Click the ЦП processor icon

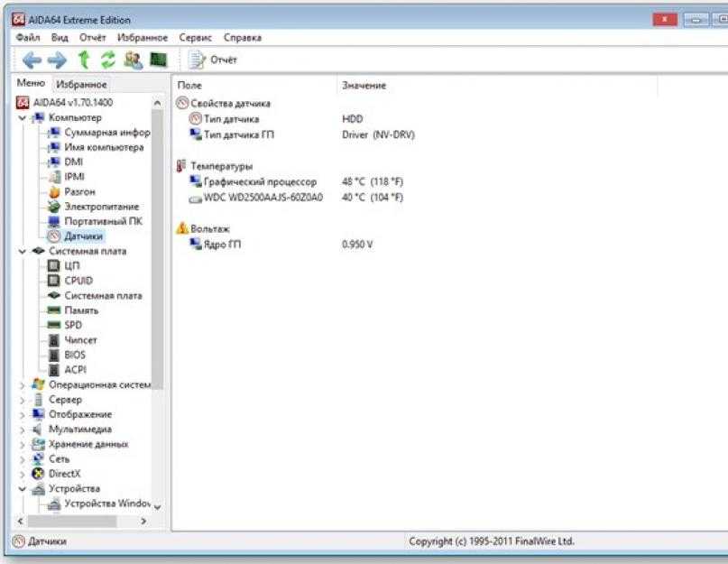[54, 265]
